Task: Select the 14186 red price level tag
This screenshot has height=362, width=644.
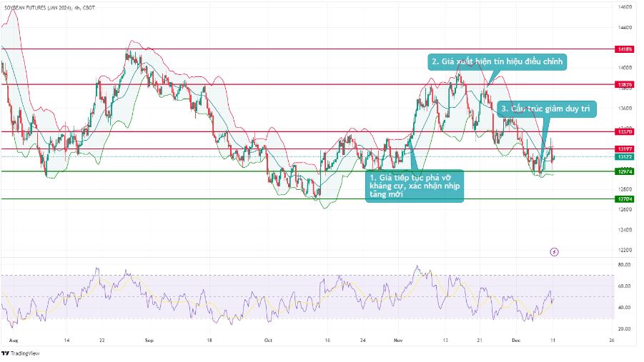Action: coord(624,49)
